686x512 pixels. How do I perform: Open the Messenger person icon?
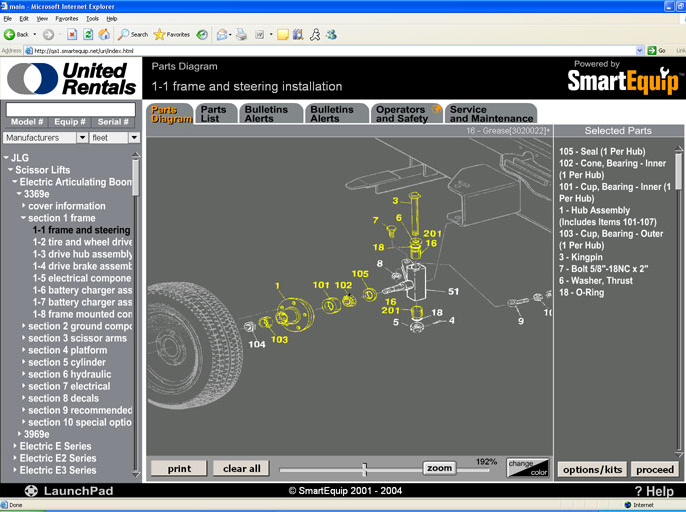[315, 35]
